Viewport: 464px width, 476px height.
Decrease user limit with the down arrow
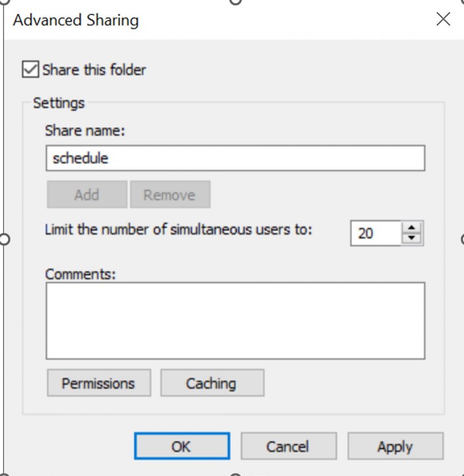click(413, 237)
